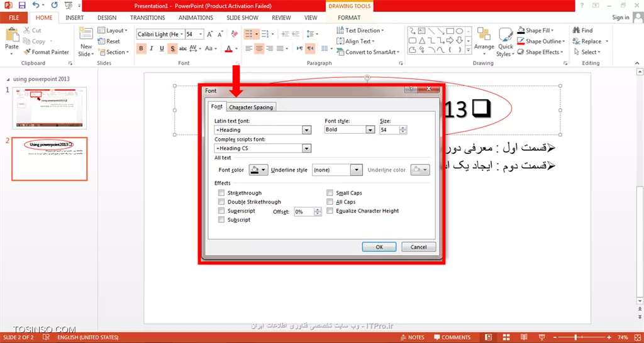Screen dimensions: 644x343
Task: Click the Strikethrough abc icon
Action: [x=183, y=49]
